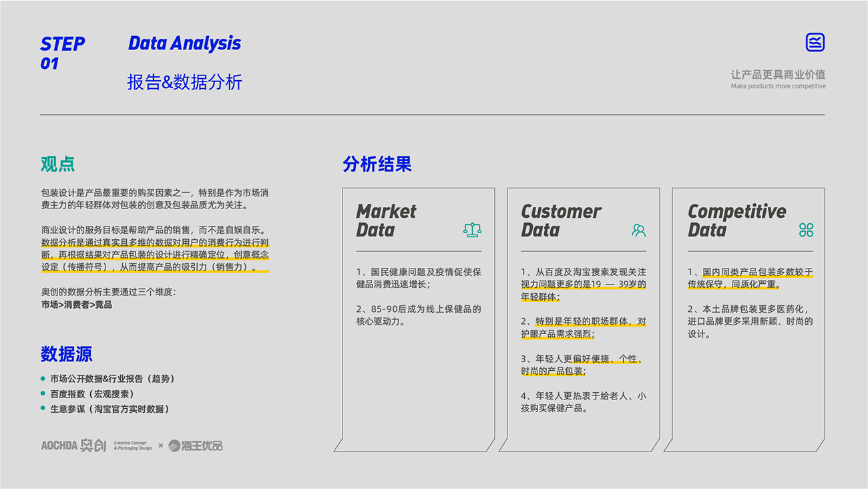868x489 pixels.
Task: Click the sentence 商业设计的服务目标
Action: click(155, 230)
